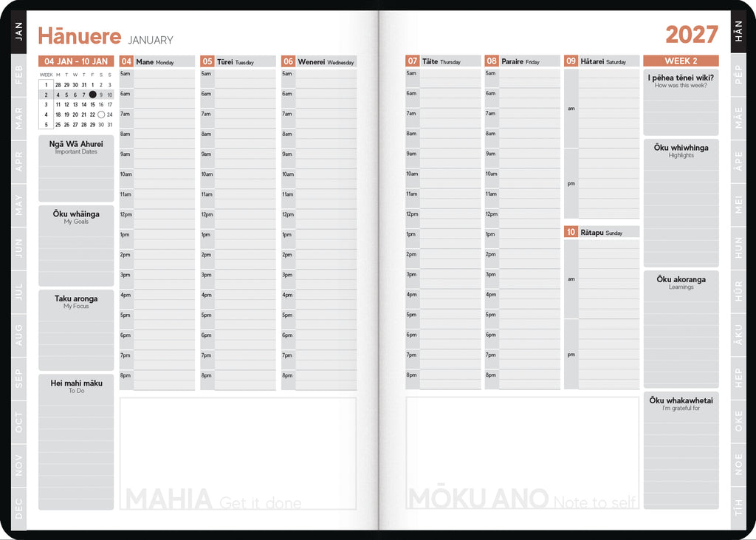Screen dimensions: 756x540
Task: Click the Ngā Wā Ahurei Important Dates box
Action: [x=76, y=168]
